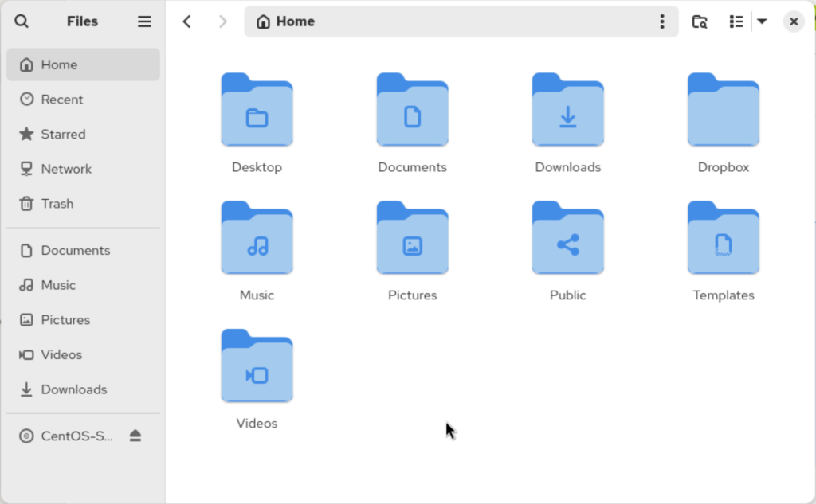The image size is (816, 504).
Task: Click the Home breadcrumb in the path bar
Action: point(284,21)
